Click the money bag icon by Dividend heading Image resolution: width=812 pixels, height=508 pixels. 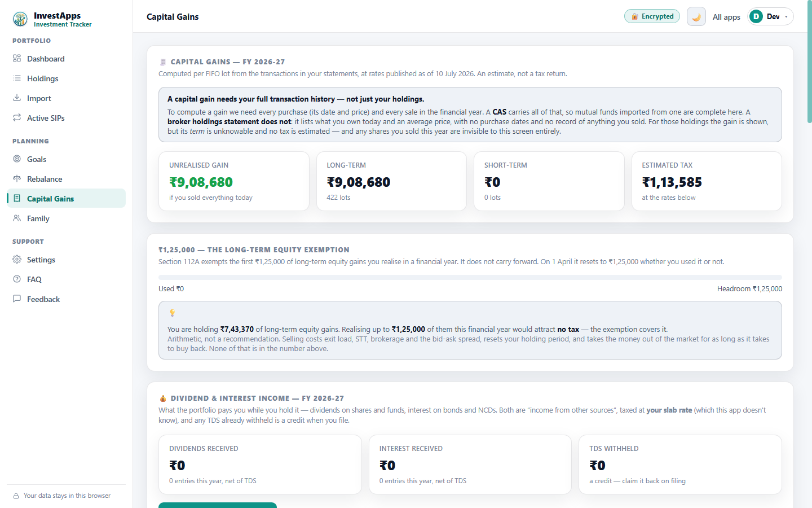(163, 398)
